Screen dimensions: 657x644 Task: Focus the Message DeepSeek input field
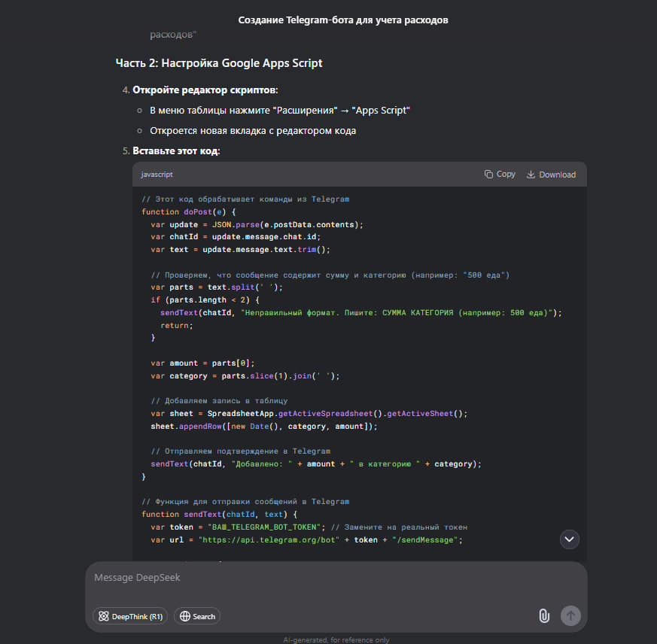point(336,577)
